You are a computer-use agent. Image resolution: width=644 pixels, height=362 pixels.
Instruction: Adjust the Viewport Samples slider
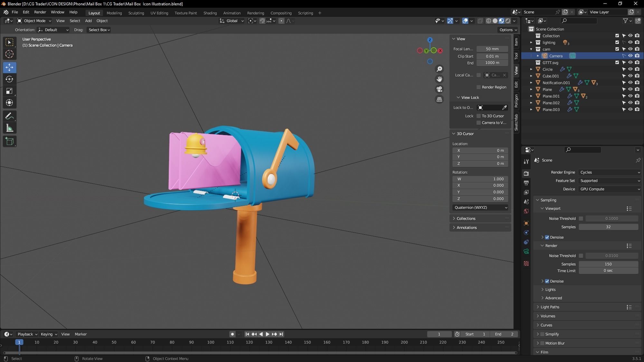pyautogui.click(x=608, y=227)
